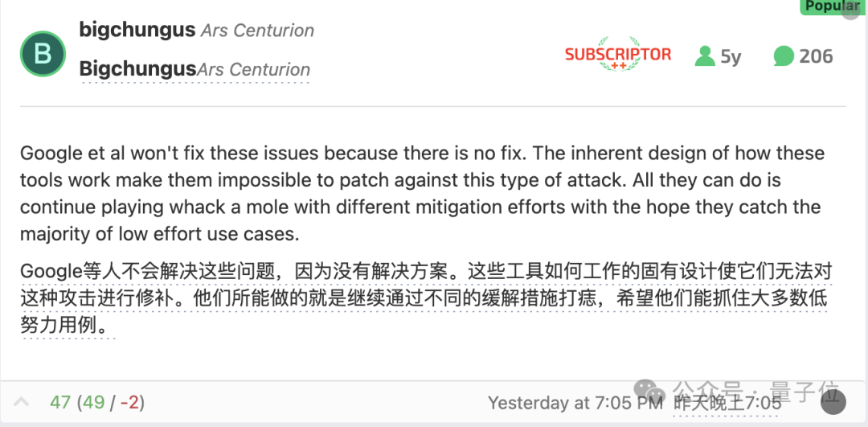Click the green B user avatar

coord(43,55)
